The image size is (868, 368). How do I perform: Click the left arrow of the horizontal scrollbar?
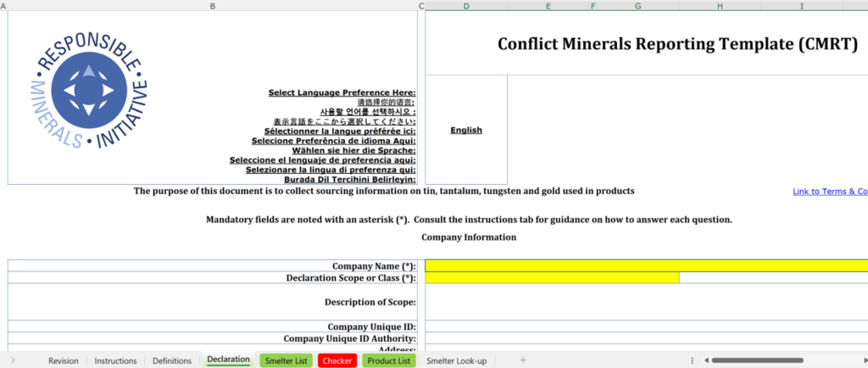click(x=707, y=360)
